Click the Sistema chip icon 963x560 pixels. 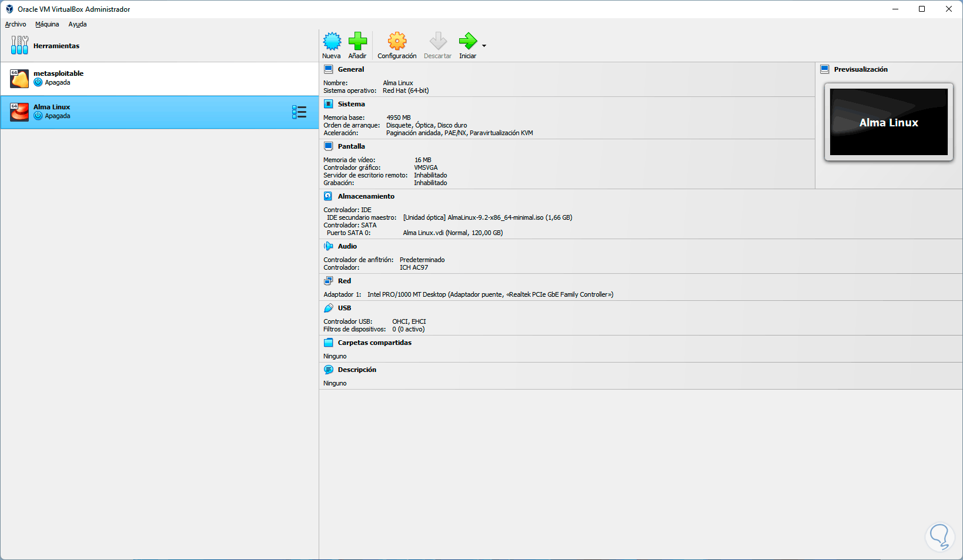(329, 104)
